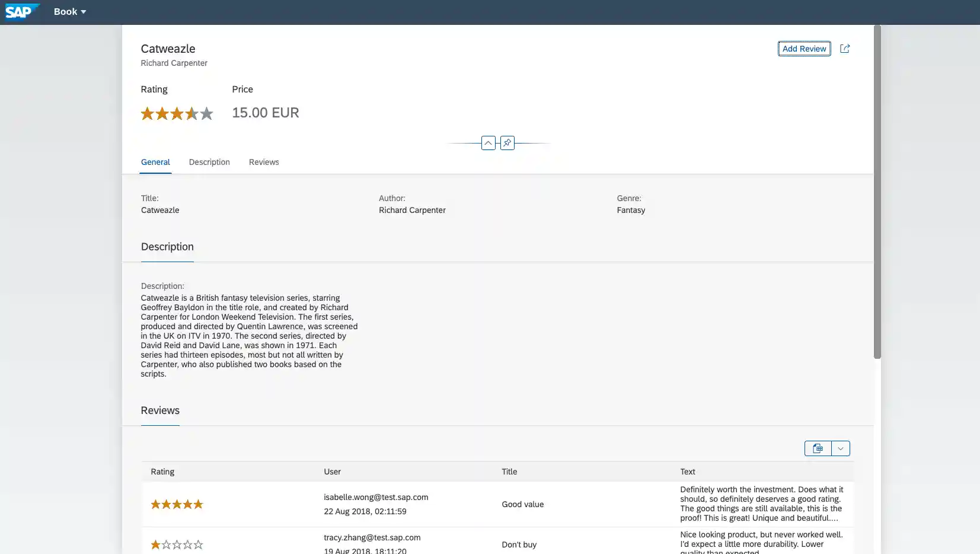Switch to the Description tab
The width and height of the screenshot is (980, 554).
point(209,162)
